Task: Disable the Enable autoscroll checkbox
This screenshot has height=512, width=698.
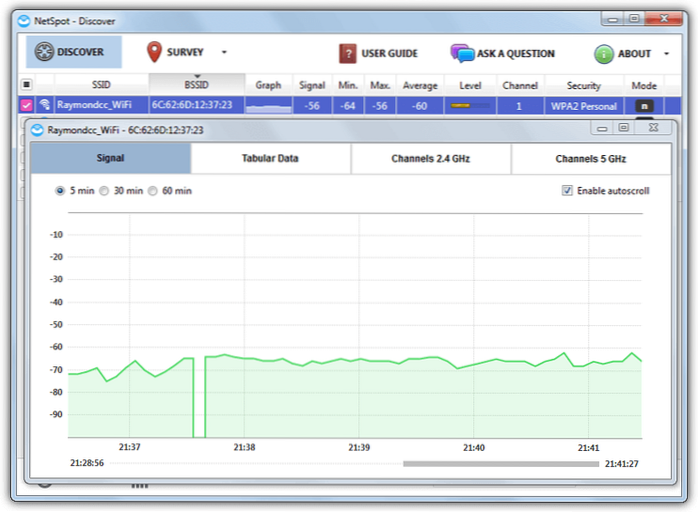Action: (x=567, y=190)
